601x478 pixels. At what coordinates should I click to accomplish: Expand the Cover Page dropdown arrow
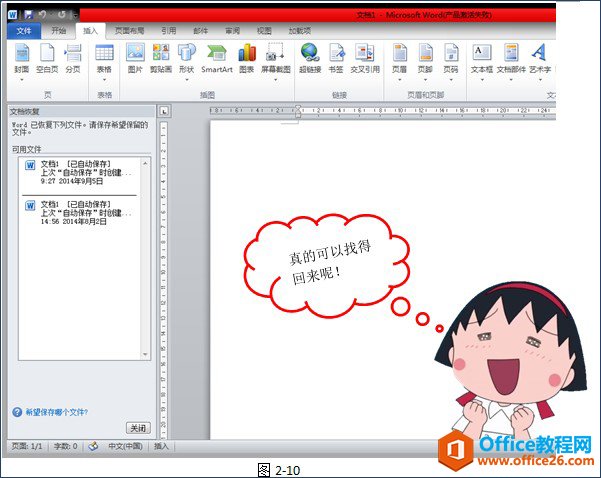click(22, 80)
